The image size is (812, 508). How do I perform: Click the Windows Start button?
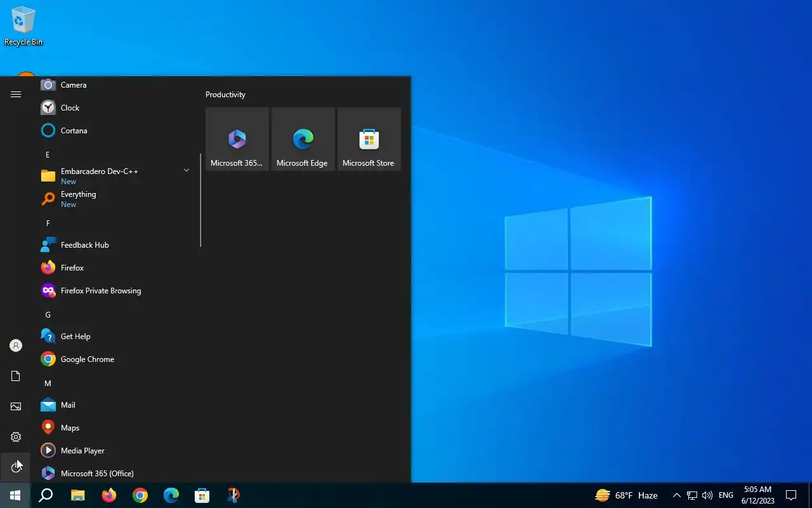pos(15,495)
